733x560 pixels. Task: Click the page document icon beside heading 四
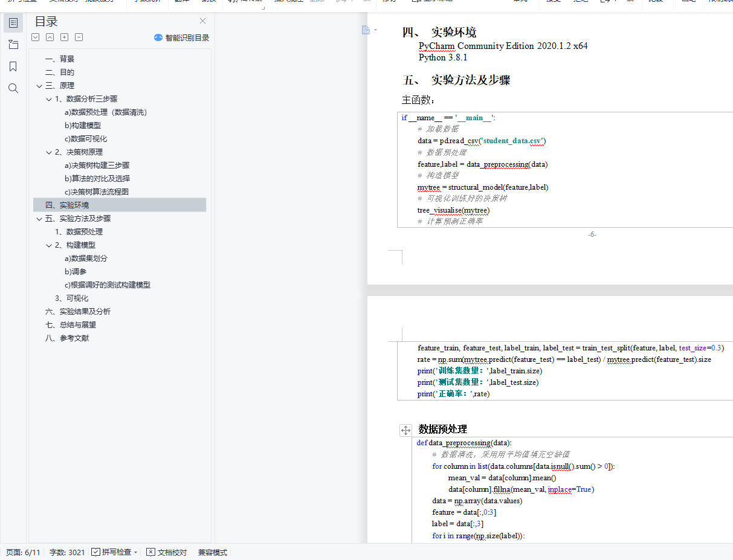366,30
